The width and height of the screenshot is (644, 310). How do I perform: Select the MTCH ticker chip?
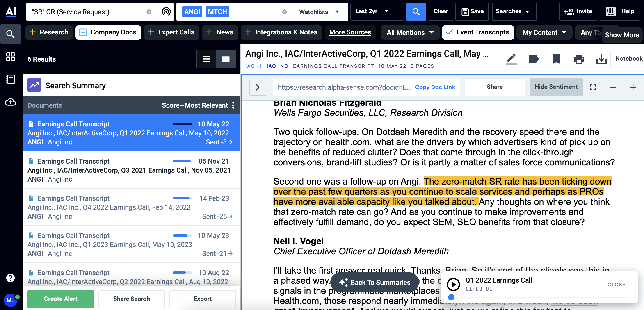coord(217,12)
